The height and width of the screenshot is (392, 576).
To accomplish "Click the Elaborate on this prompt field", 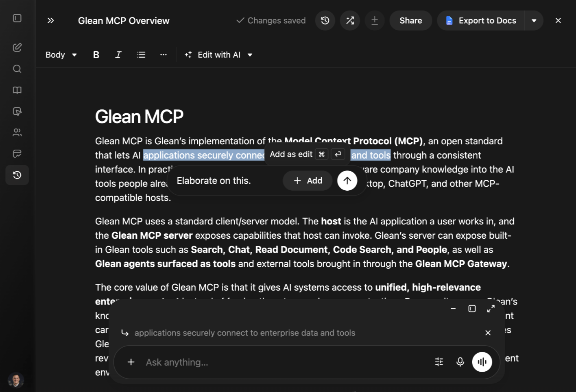I will pyautogui.click(x=214, y=181).
